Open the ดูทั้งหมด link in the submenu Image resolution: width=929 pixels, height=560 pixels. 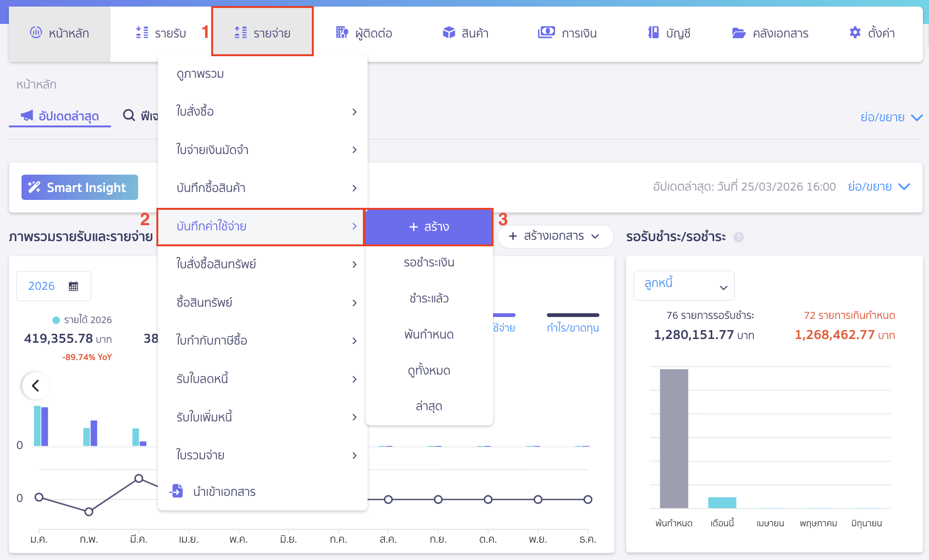click(428, 370)
